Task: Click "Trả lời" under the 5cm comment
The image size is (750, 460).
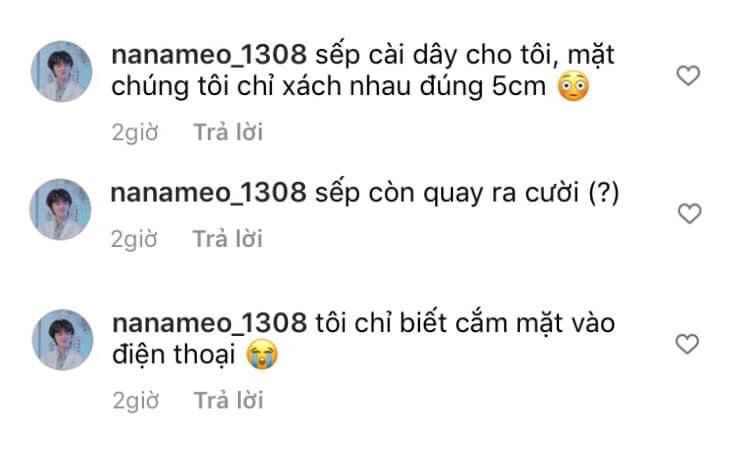Action: [x=228, y=132]
